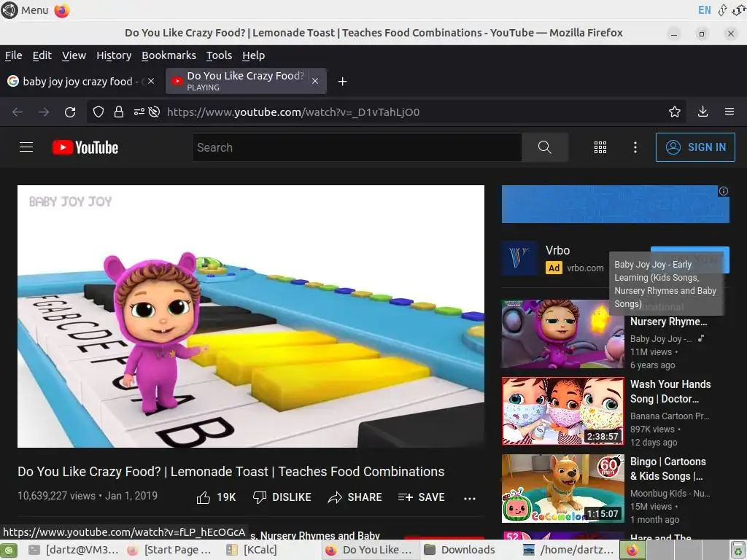This screenshot has width=747, height=560.
Task: Open the Edit menu
Action: [42, 55]
